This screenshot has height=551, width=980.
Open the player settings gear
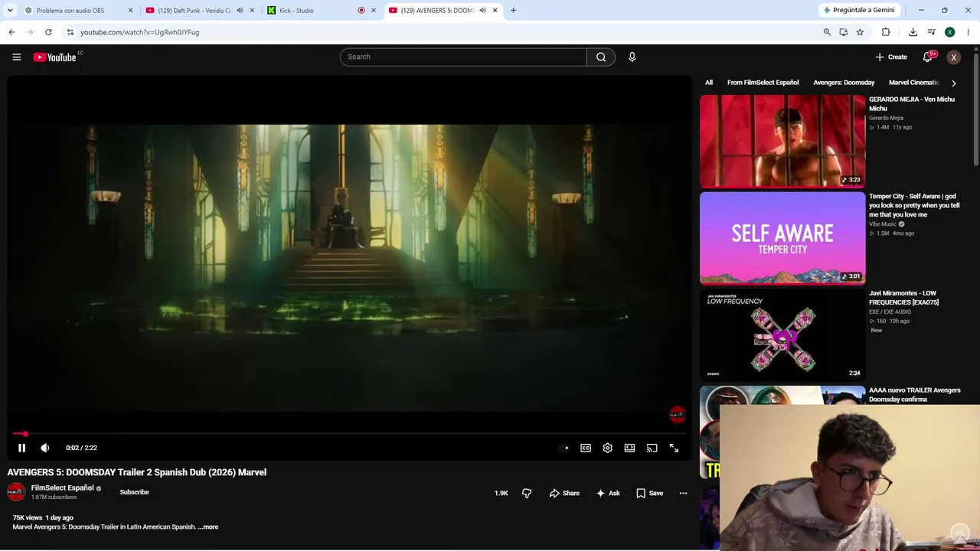coord(607,448)
